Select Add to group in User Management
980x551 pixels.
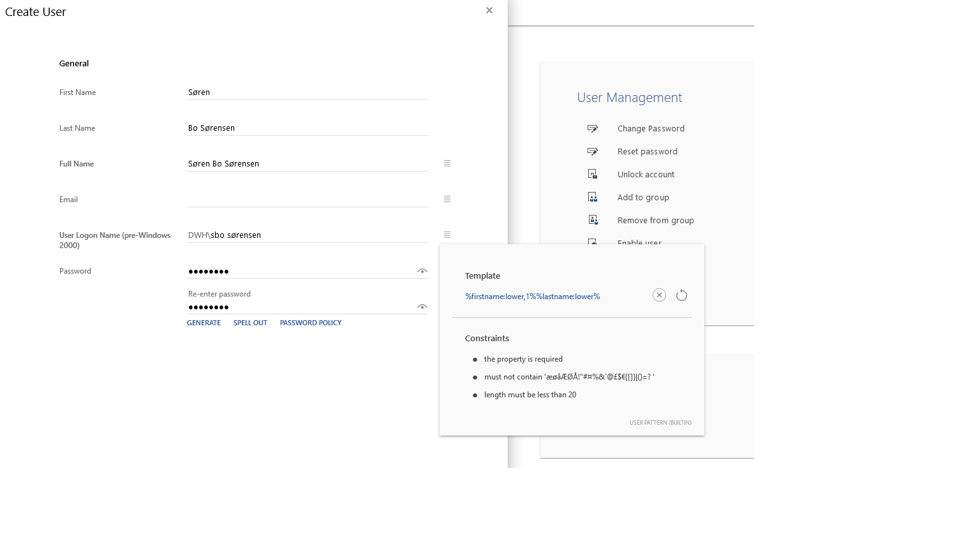pos(643,197)
